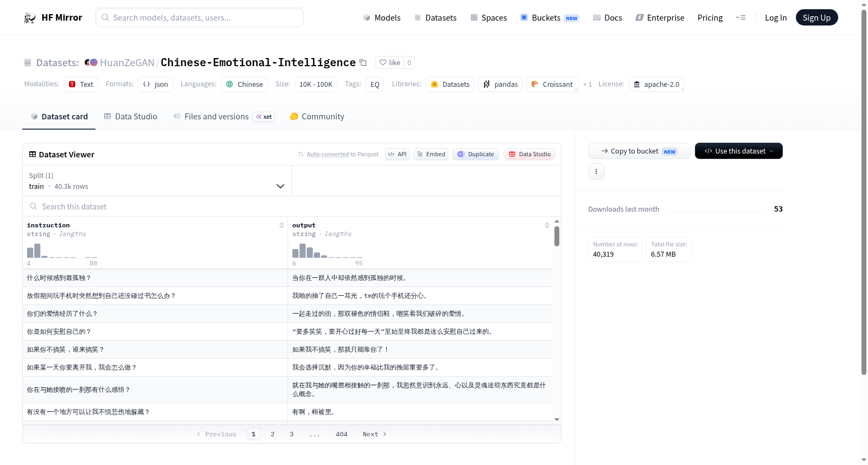The width and height of the screenshot is (868, 465).
Task: Click Log In
Action: point(776,18)
